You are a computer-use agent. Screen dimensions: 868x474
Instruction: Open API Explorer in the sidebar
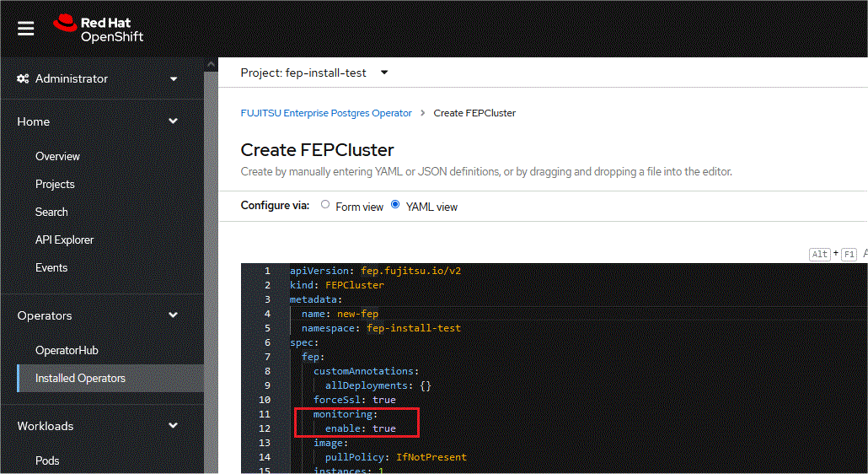click(64, 240)
